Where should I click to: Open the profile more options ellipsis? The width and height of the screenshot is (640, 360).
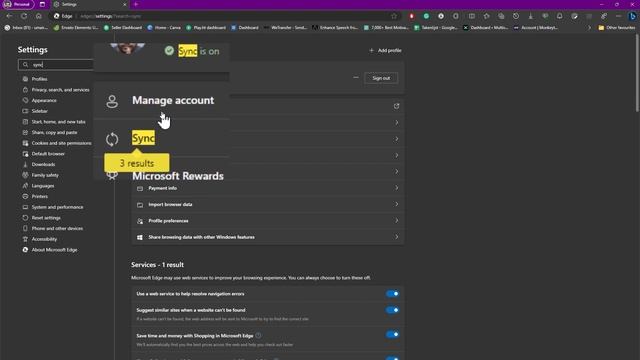click(x=356, y=78)
